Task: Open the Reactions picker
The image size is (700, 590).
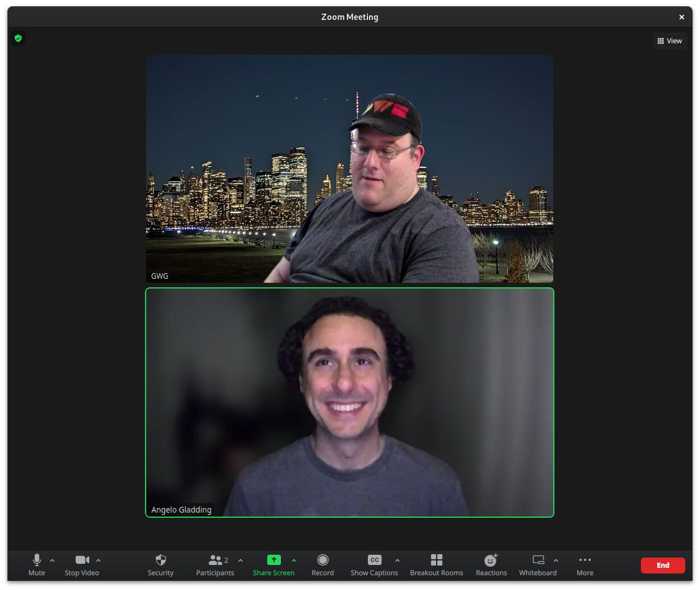Action: click(x=491, y=565)
